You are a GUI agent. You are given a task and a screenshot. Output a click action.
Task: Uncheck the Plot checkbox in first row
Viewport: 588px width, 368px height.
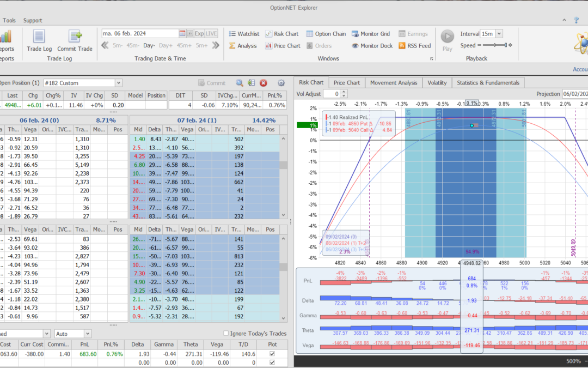pos(272,354)
